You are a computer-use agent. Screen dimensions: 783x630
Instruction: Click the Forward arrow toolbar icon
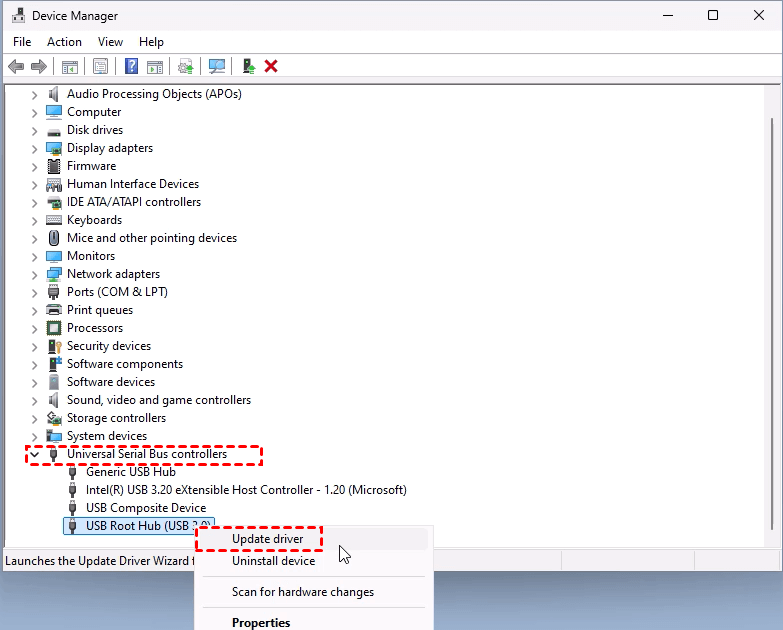click(x=39, y=66)
